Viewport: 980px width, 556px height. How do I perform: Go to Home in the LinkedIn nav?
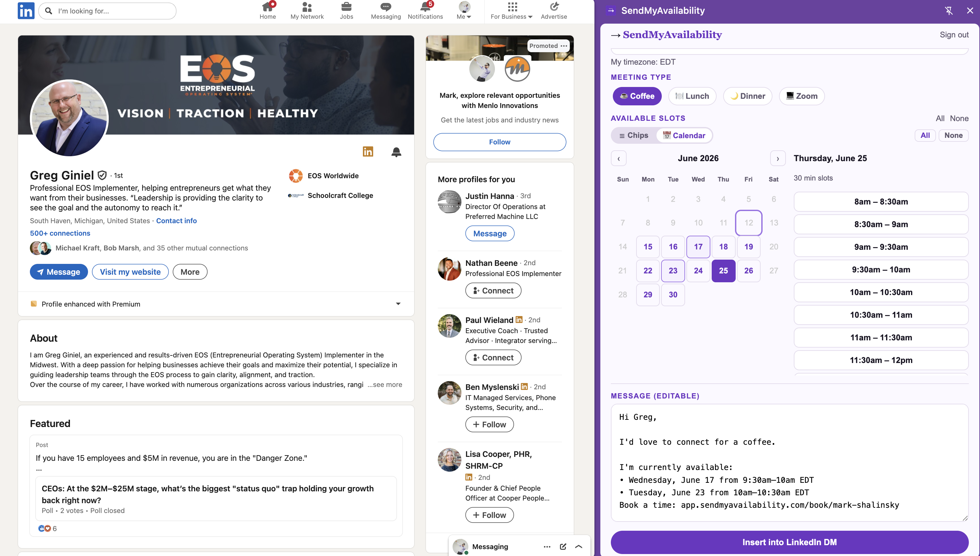tap(267, 11)
